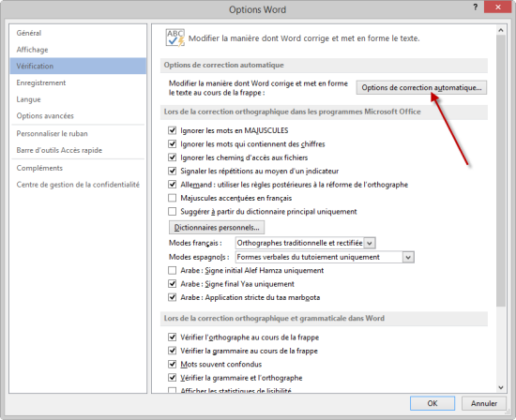Image resolution: width=516 pixels, height=420 pixels.
Task: Open Dictionnaires personnels button
Action: point(217,227)
